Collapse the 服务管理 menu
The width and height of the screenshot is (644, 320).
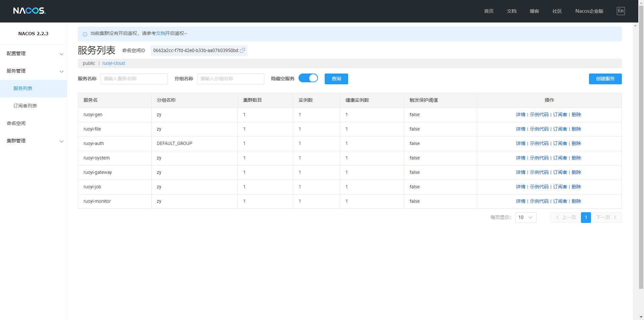(34, 71)
